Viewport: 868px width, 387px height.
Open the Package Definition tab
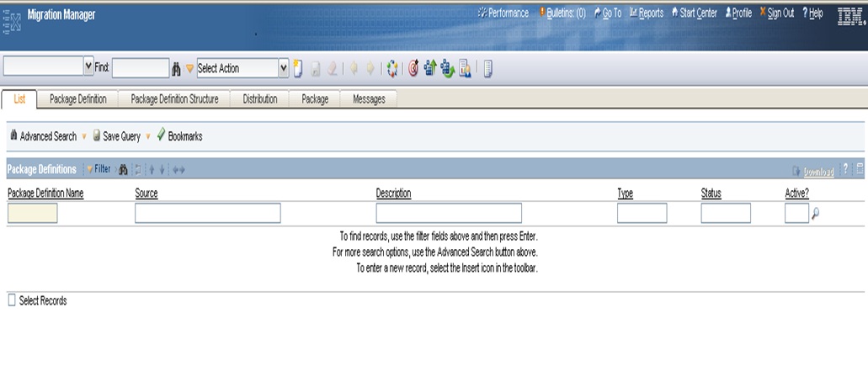tap(78, 99)
